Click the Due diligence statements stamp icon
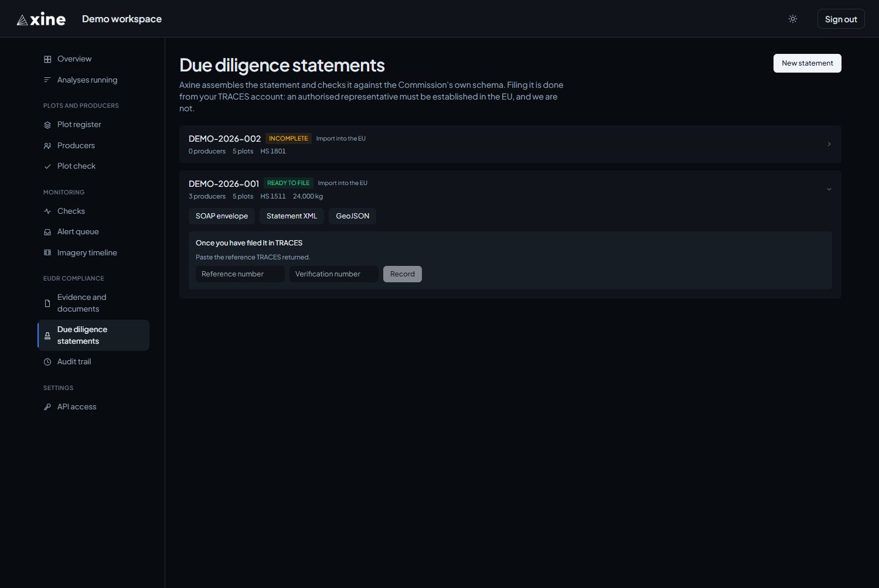Screen dimensions: 879x588 coord(47,336)
